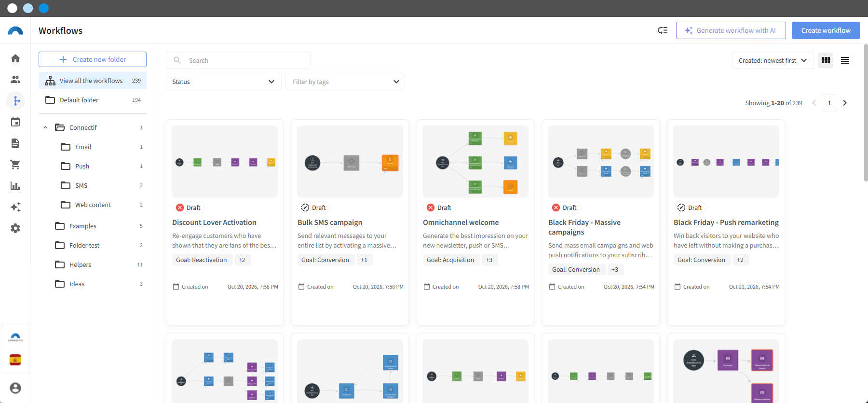This screenshot has width=868, height=403.
Task: Open the calendar icon in sidebar
Action: [15, 122]
